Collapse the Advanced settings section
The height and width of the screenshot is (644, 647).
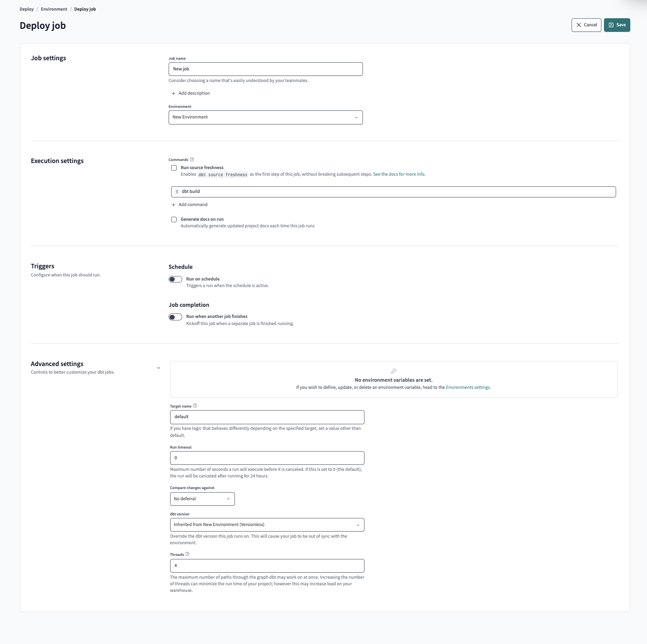158,368
